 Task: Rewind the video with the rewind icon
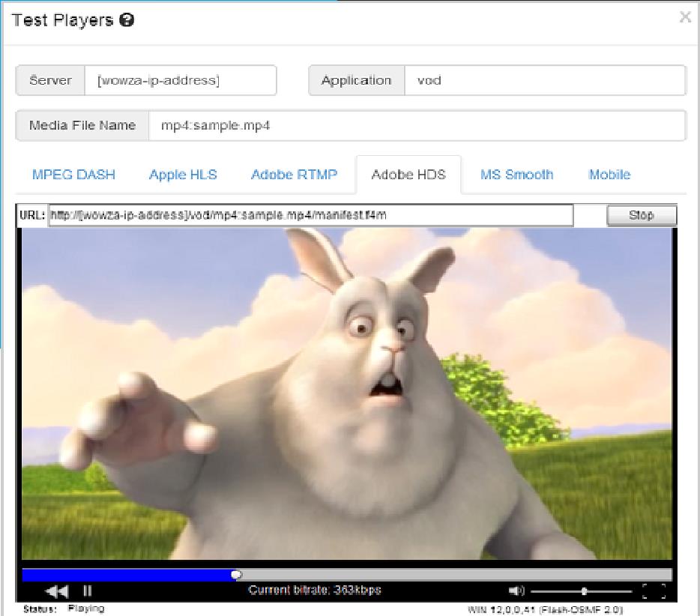pyautogui.click(x=57, y=591)
